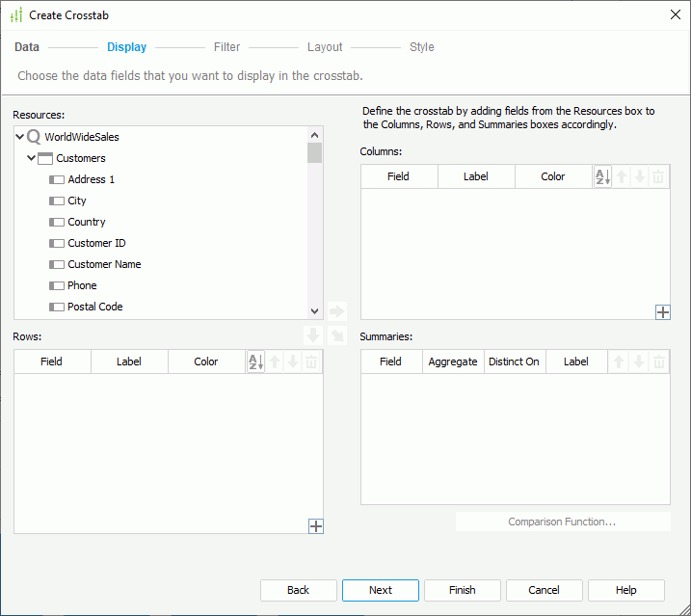Screen dimensions: 691x616
Task: Collapse the Customers table node
Action: pos(32,158)
